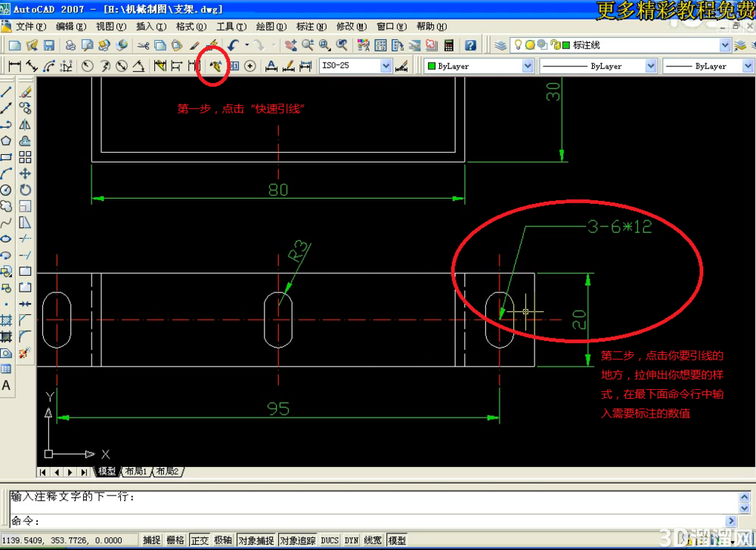
Task: Toggle 线宽 lineweight display
Action: coord(373,540)
